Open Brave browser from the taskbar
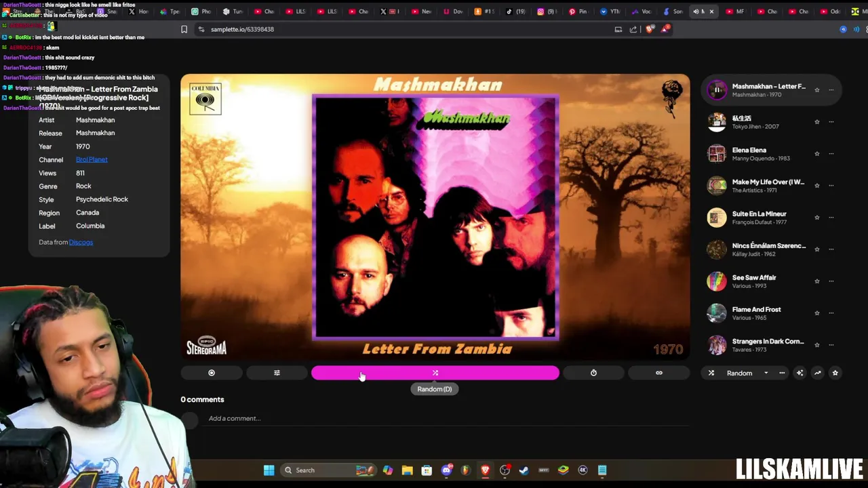This screenshot has width=868, height=488. pyautogui.click(x=485, y=470)
